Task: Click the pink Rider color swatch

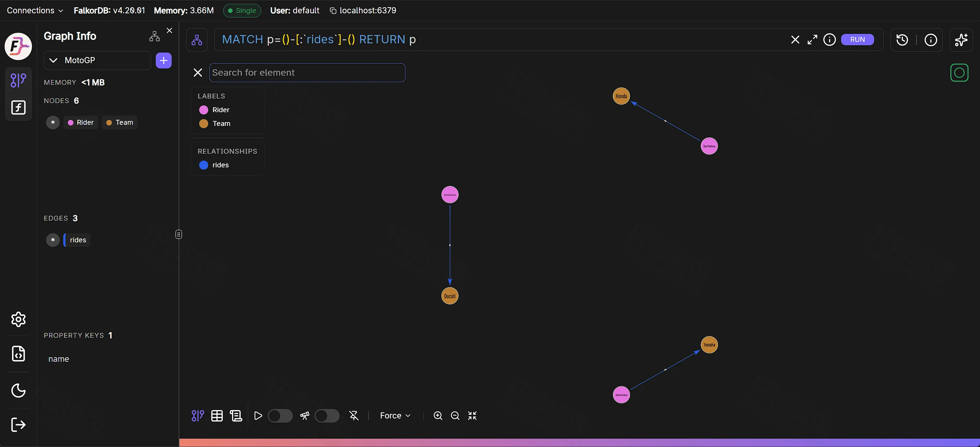Action: tap(204, 110)
